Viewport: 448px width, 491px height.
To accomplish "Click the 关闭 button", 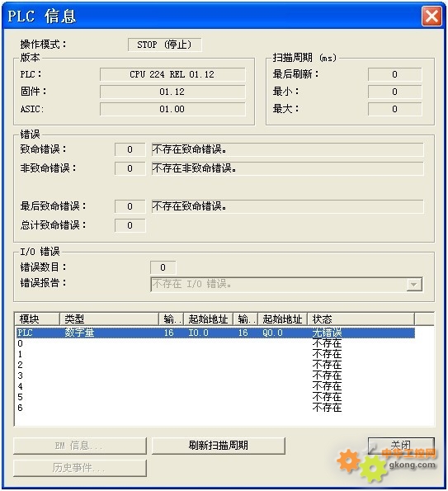I will point(401,446).
